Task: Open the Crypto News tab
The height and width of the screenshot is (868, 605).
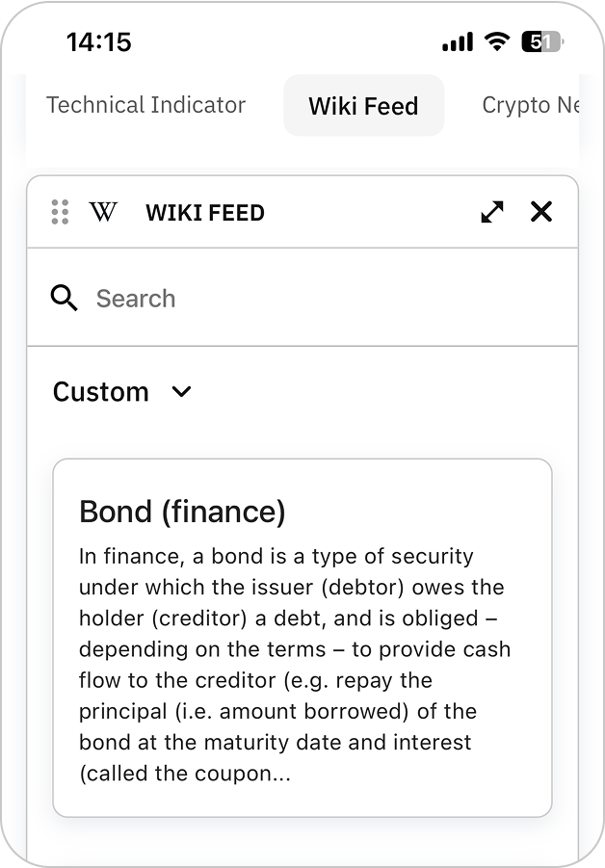Action: tap(530, 105)
